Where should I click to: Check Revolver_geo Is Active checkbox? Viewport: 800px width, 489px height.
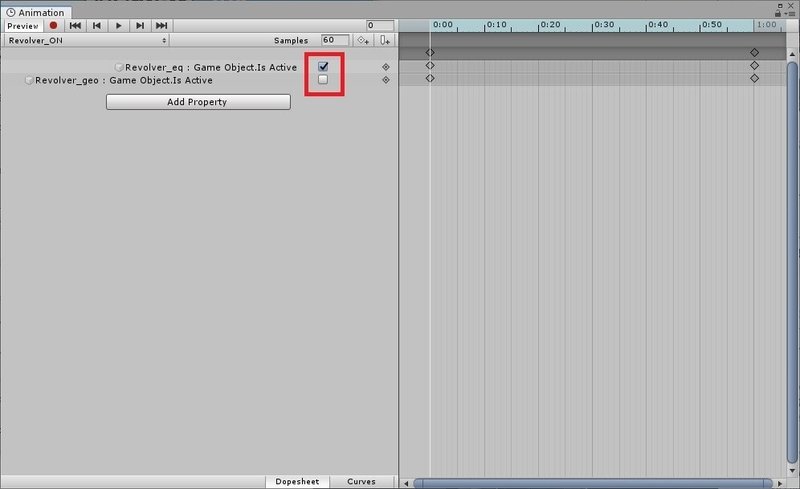tap(323, 79)
